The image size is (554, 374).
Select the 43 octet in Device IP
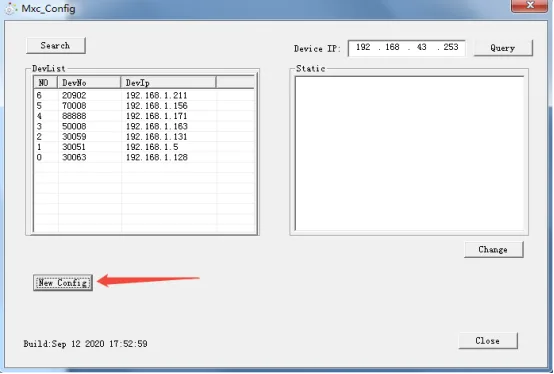coord(422,47)
